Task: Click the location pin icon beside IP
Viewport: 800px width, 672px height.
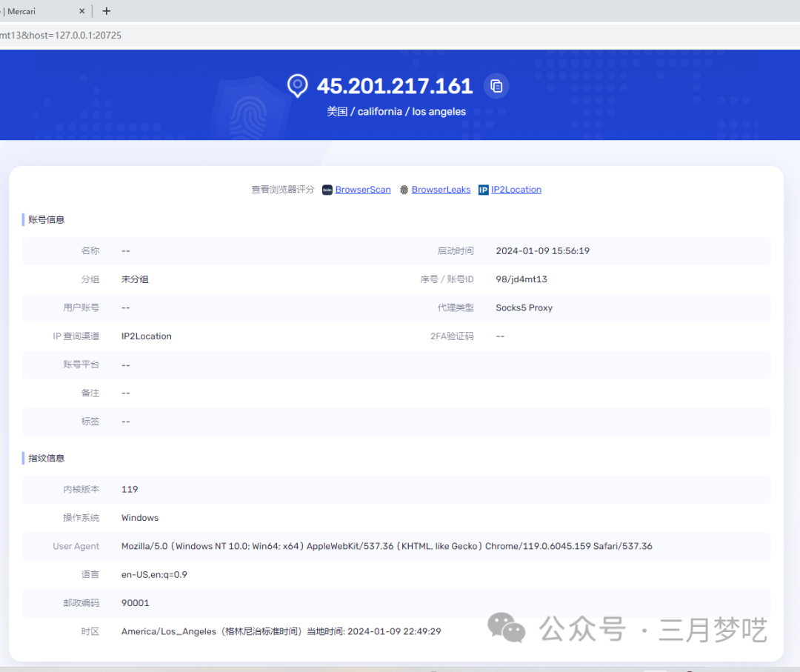Action: (298, 86)
